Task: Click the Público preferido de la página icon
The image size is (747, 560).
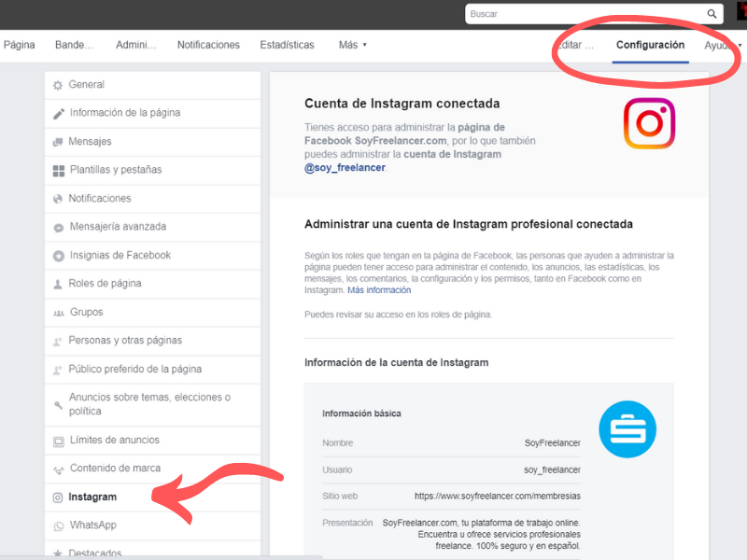Action: tap(58, 370)
